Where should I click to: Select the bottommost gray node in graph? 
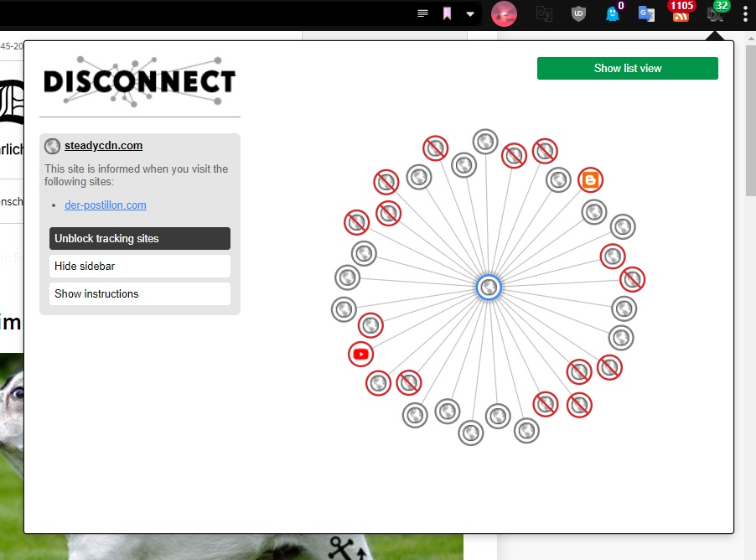[470, 433]
